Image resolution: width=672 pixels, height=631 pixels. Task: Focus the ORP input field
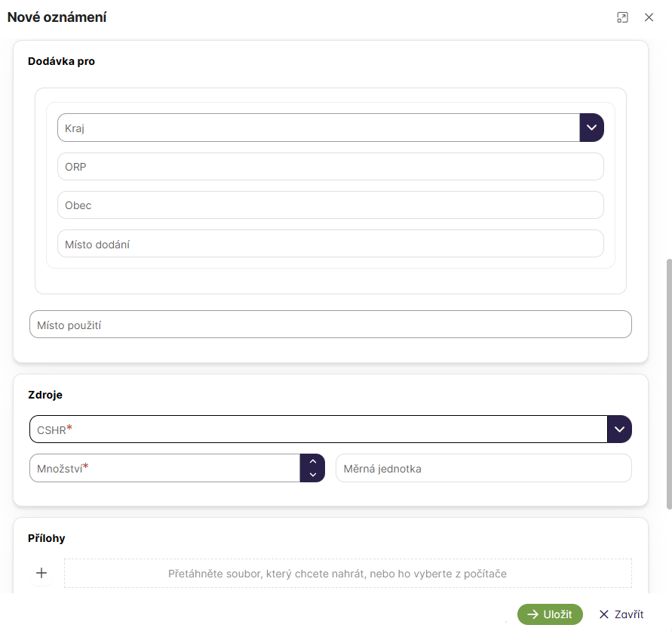(x=330, y=166)
